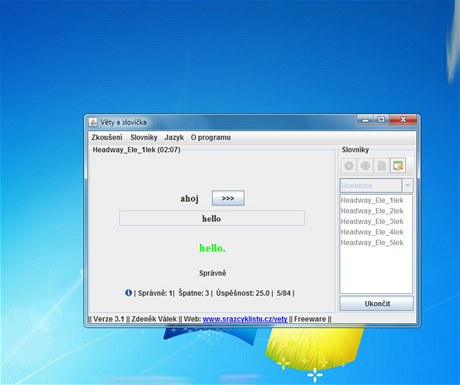Click the answer field containing hello
The height and width of the screenshot is (385, 460).
[212, 218]
